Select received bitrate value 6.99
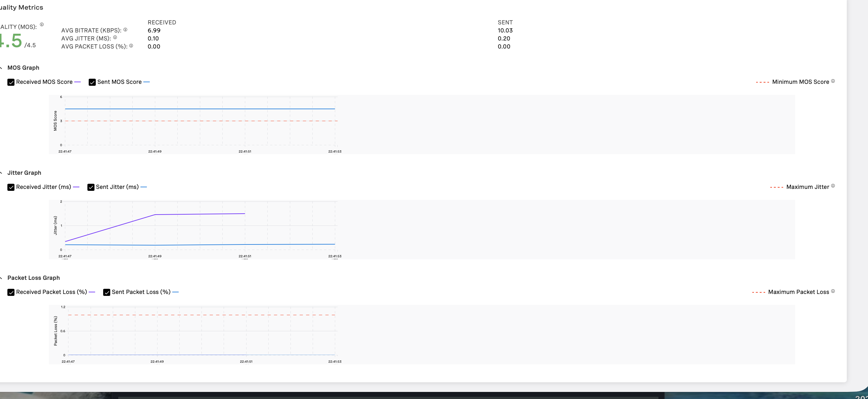868x399 pixels. (154, 30)
